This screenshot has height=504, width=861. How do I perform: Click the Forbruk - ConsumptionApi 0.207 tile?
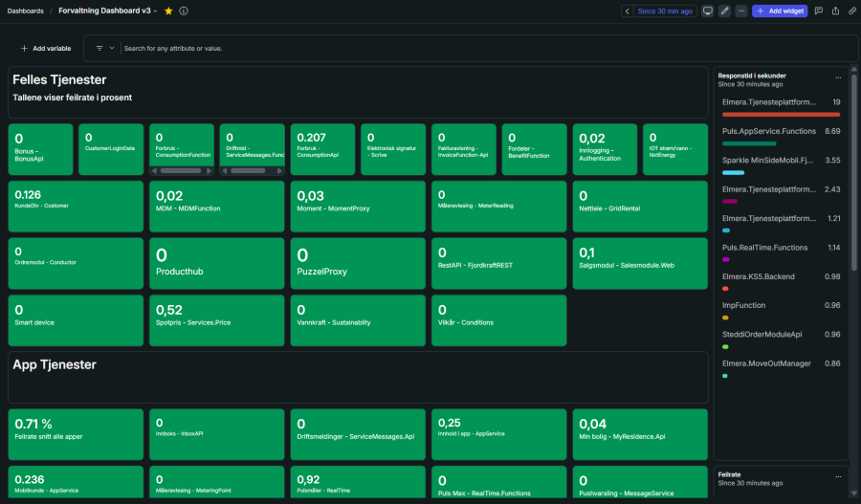click(x=322, y=149)
